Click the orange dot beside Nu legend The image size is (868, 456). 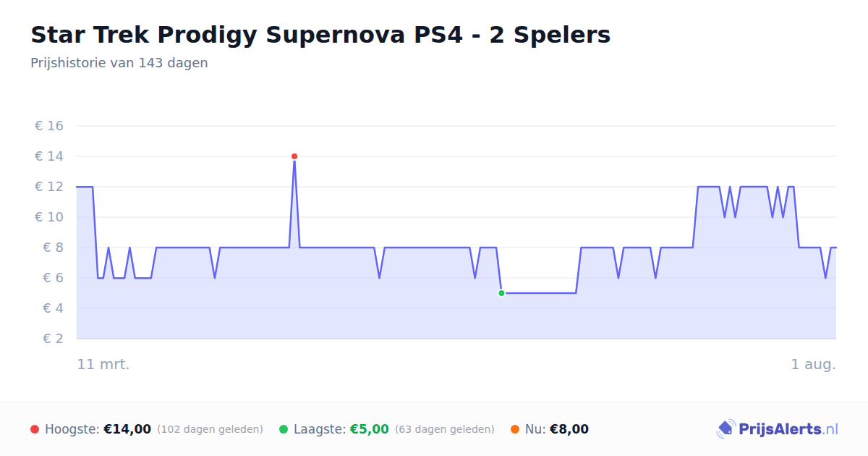pos(515,429)
